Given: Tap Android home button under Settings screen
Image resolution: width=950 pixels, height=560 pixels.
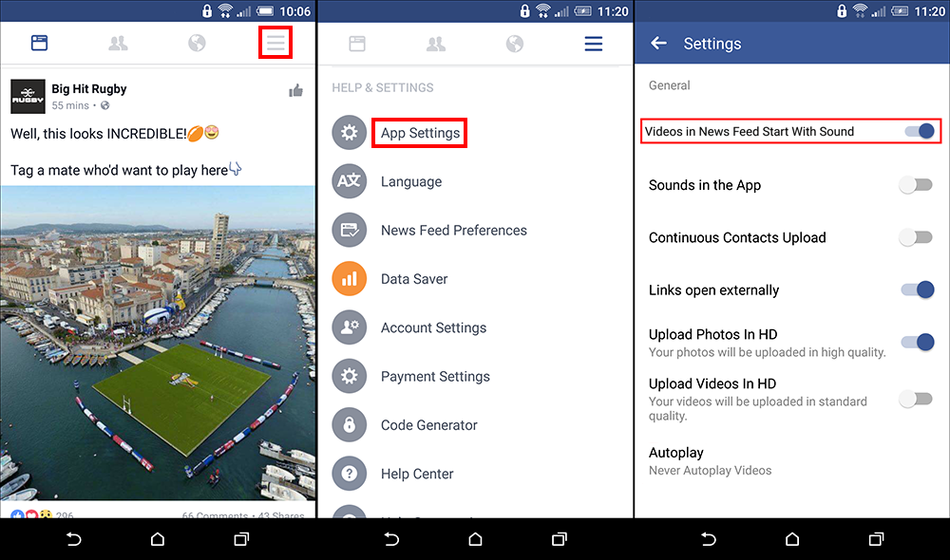Looking at the screenshot, I should pyautogui.click(x=792, y=539).
